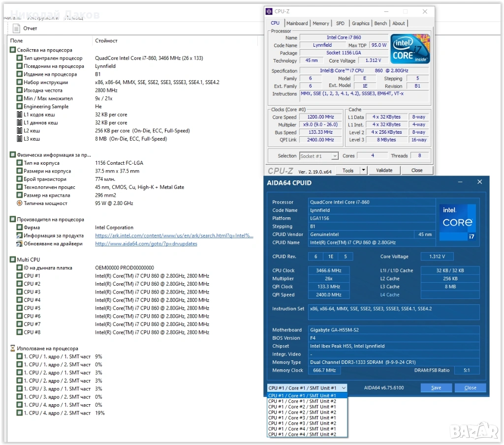Click the CPU-Z app icon in title bar
The image size is (504, 445).
tap(269, 11)
